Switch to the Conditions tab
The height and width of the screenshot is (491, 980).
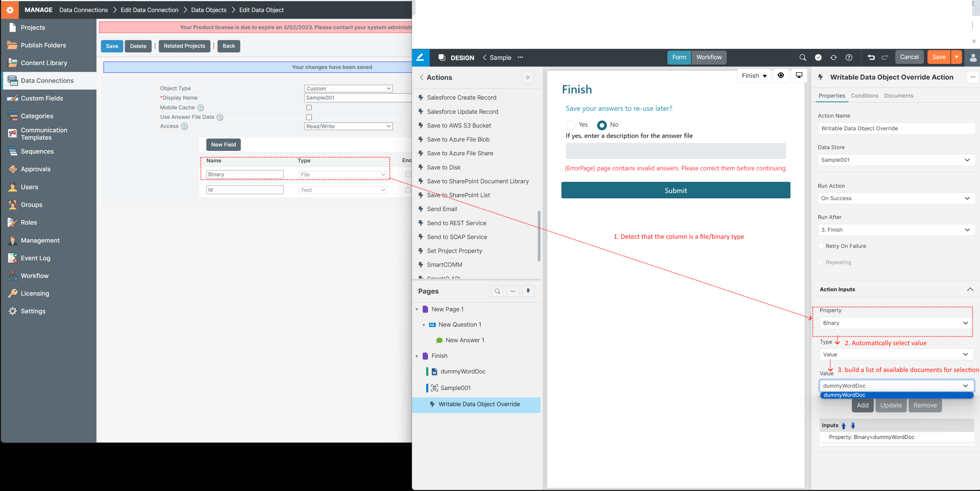[x=864, y=95]
